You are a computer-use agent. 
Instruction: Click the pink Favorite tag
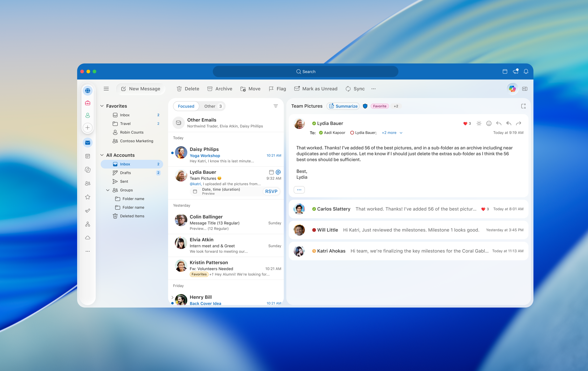pyautogui.click(x=379, y=106)
